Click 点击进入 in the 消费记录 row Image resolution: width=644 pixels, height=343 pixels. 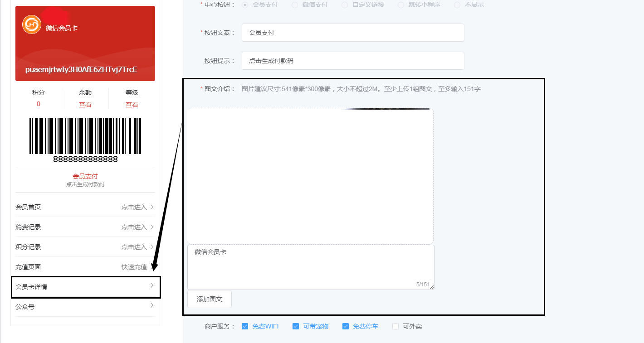134,227
